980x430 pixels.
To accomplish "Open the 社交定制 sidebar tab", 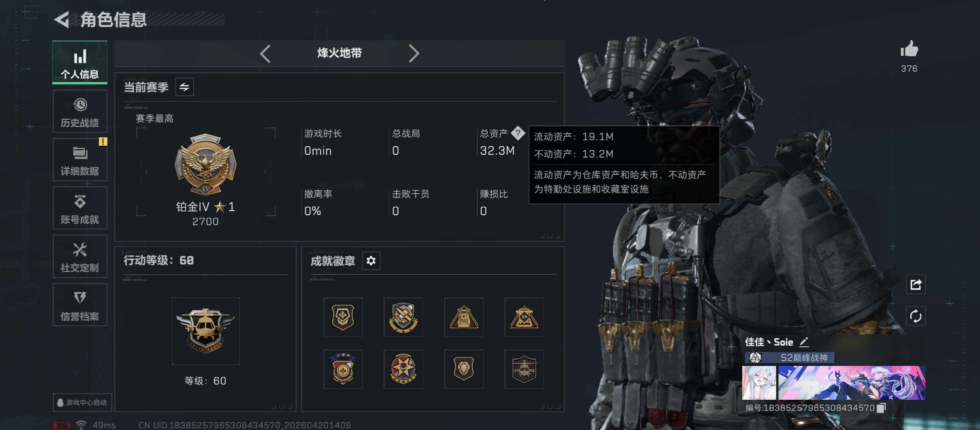I will (80, 256).
